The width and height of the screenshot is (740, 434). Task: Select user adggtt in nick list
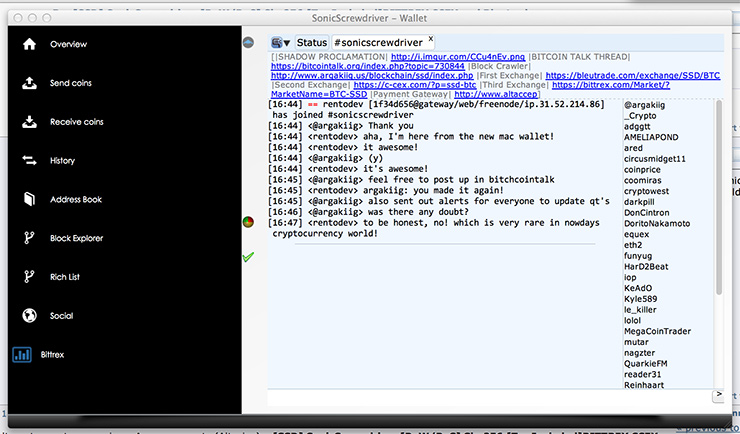[637, 126]
